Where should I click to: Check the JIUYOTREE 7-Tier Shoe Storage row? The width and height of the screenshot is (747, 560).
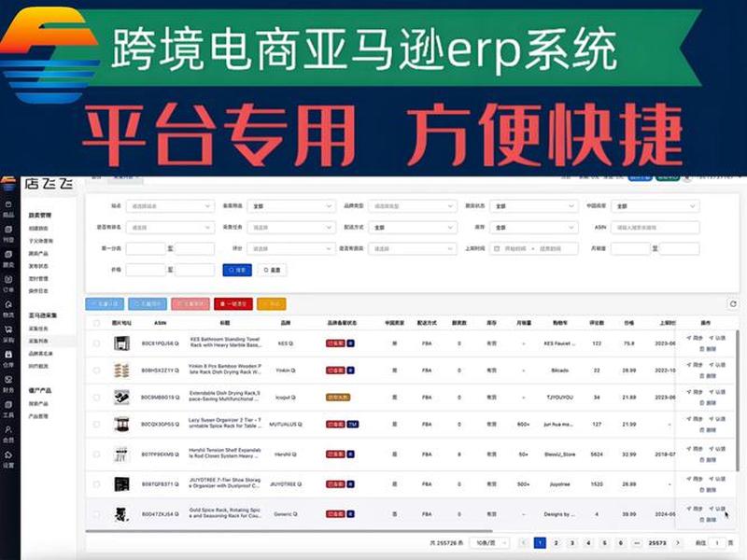[x=97, y=484]
